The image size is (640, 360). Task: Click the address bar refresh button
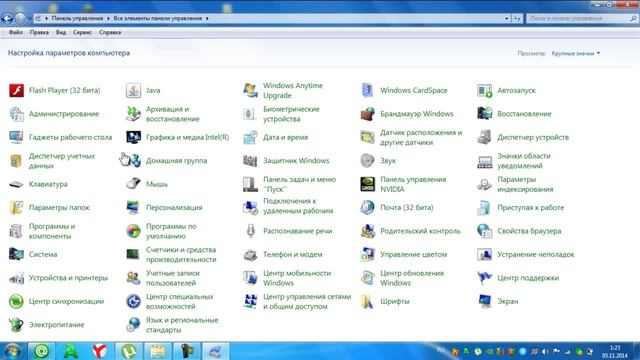pyautogui.click(x=517, y=18)
